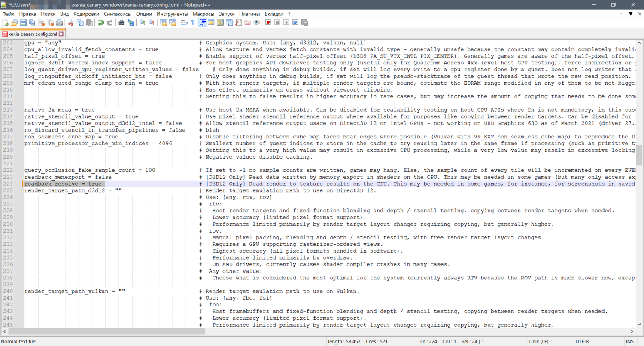Viewport: 644px width, 346px height.
Task: Toggle show all characters pilcrow icon
Action: (193, 23)
